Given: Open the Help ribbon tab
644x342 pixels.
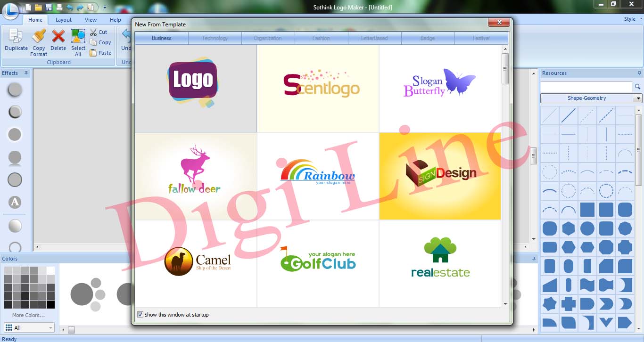Looking at the screenshot, I should (x=116, y=20).
